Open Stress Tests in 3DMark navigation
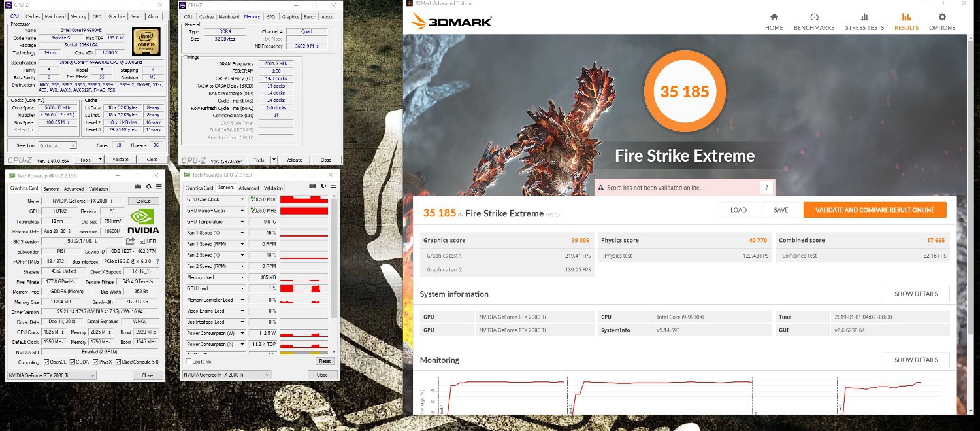Image resolution: width=980 pixels, height=431 pixels. pos(864,22)
